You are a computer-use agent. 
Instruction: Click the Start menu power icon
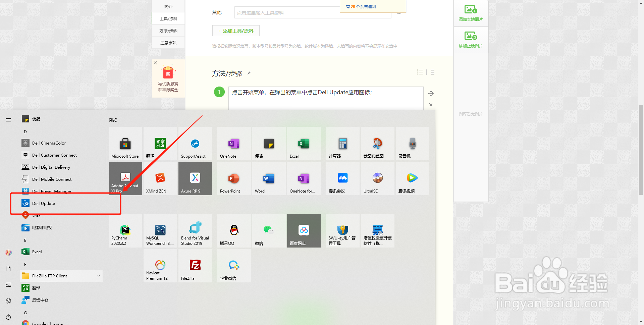click(x=8, y=317)
